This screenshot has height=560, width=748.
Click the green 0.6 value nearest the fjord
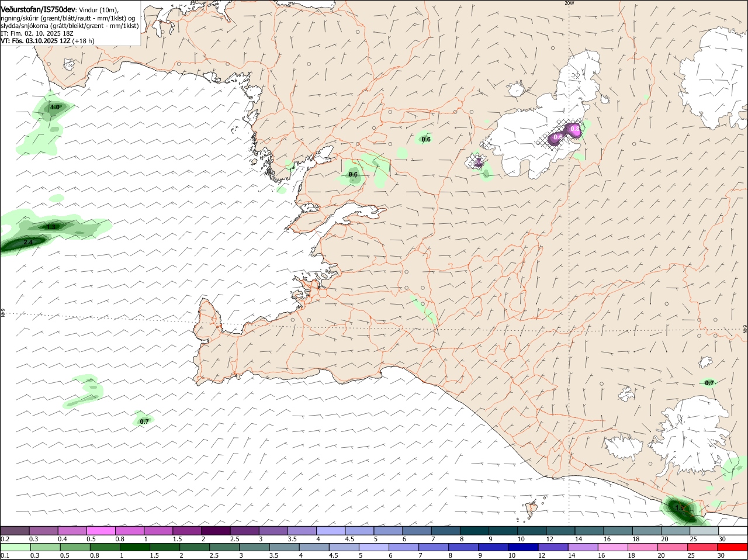(353, 174)
